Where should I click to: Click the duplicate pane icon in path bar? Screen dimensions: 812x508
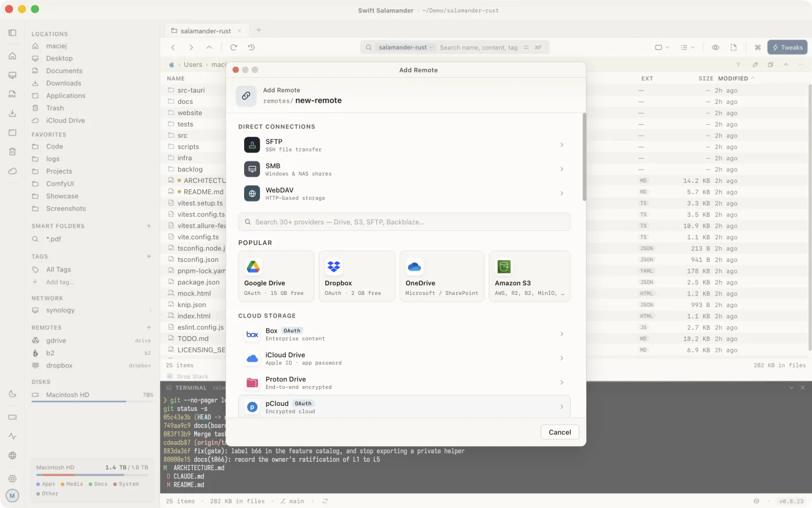pyautogui.click(x=770, y=64)
